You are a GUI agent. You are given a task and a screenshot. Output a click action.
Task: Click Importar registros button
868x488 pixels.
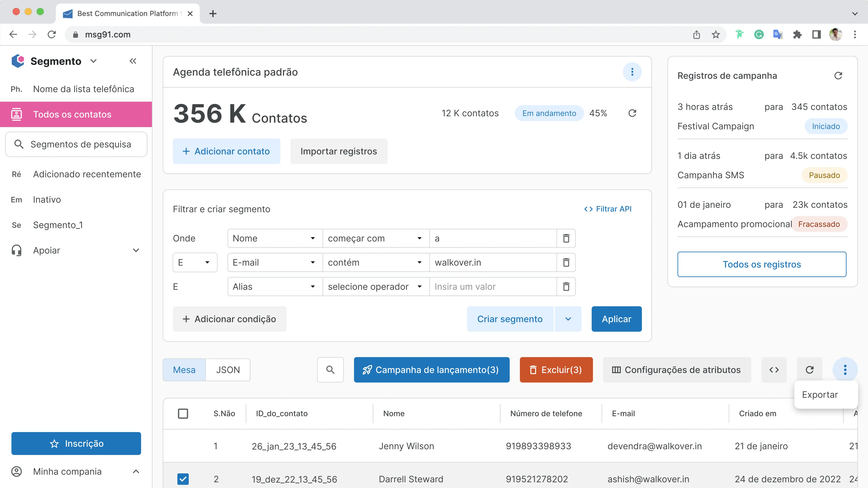pos(339,151)
